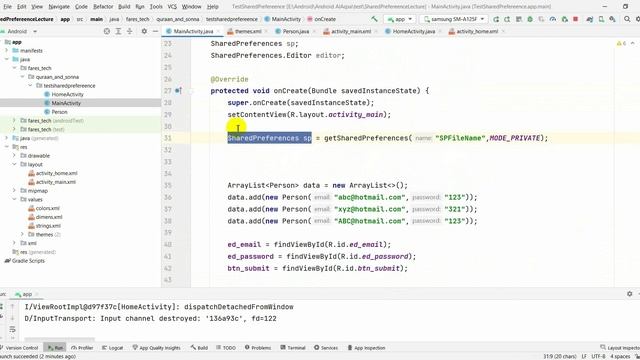The image size is (640, 360).
Task: Open the App Inspection tool window
Action: [x=366, y=348]
